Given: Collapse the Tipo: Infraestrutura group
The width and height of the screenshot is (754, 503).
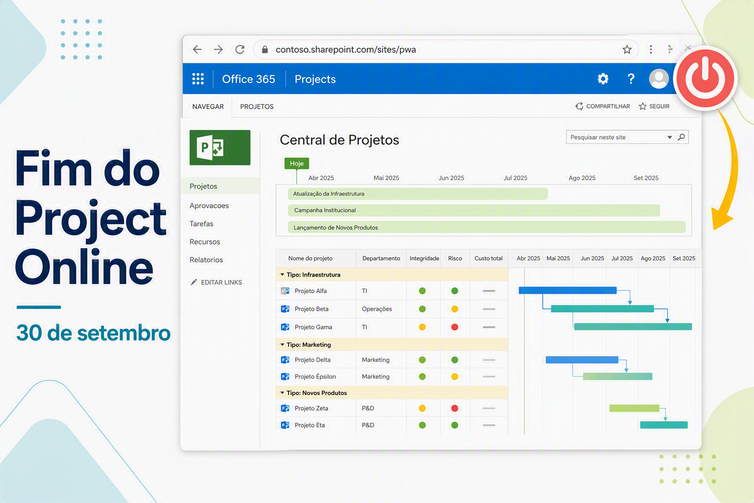Looking at the screenshot, I should pyautogui.click(x=282, y=275).
